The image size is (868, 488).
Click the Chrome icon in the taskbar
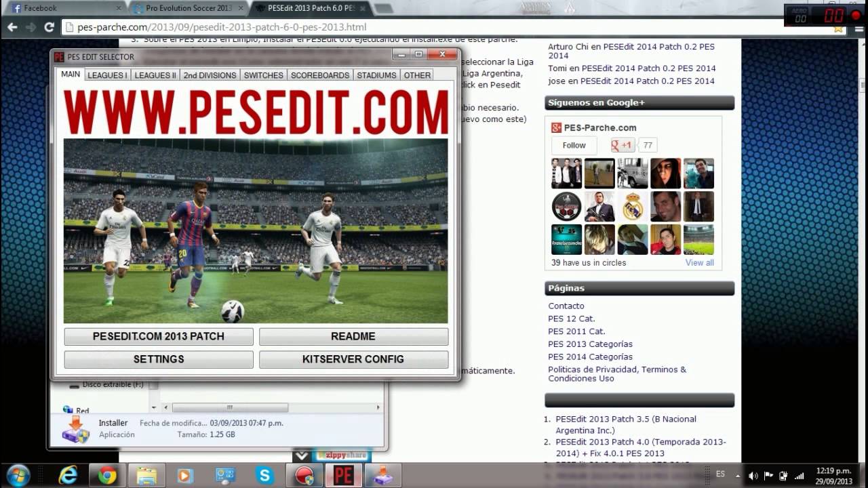click(x=107, y=476)
